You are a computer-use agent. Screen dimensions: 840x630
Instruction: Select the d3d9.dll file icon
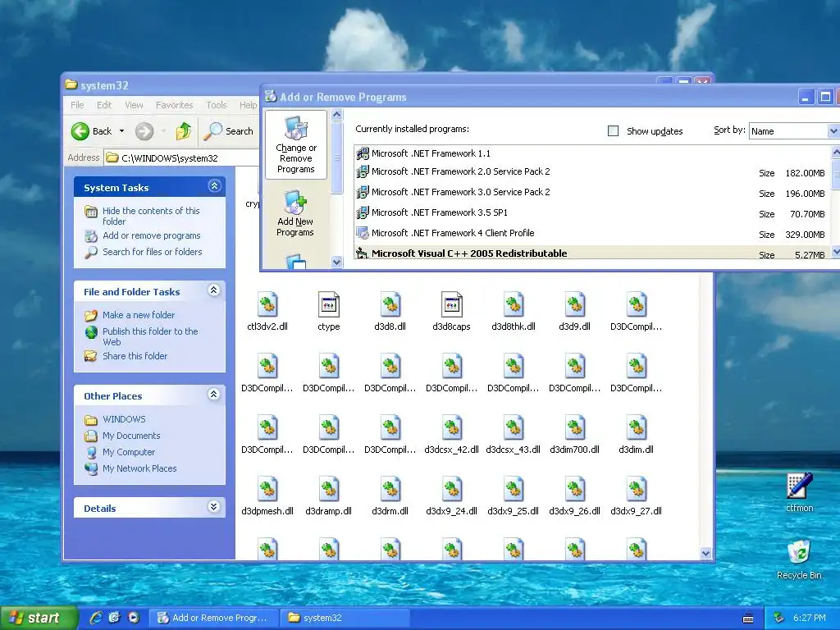click(575, 305)
